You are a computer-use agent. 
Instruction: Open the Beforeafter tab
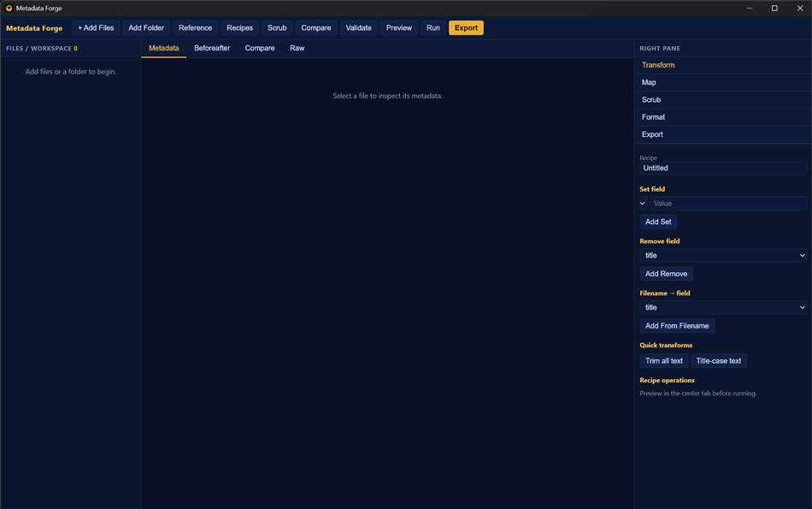point(212,48)
